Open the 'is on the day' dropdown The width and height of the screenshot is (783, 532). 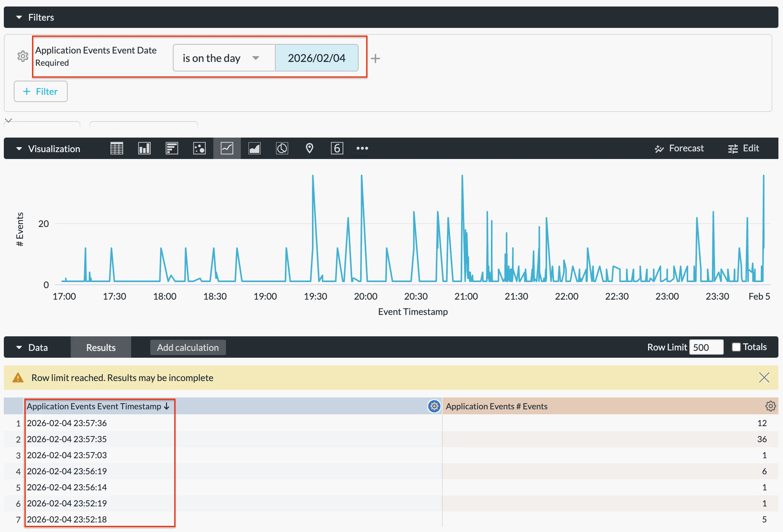pos(224,58)
